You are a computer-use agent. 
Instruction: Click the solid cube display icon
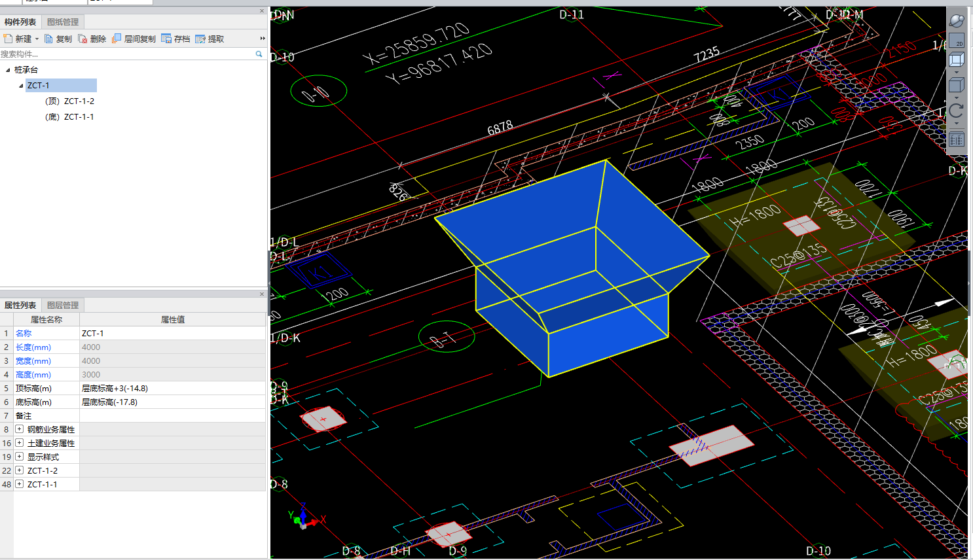[957, 85]
